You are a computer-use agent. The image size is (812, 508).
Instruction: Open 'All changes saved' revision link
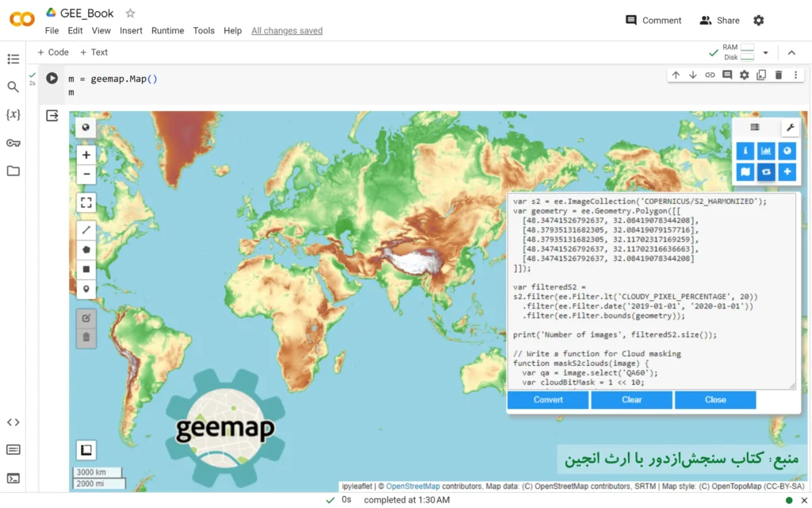[x=287, y=31]
